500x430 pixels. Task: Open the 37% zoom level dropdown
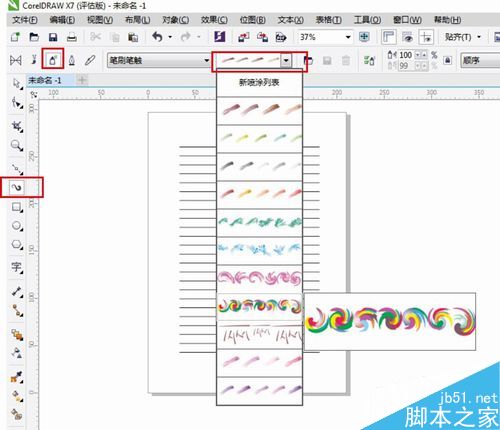click(x=348, y=37)
